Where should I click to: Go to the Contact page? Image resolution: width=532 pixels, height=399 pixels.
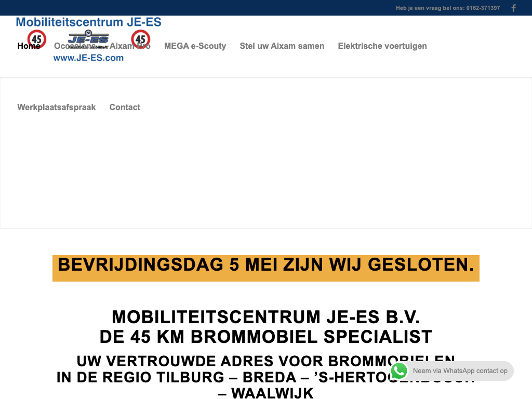click(125, 108)
